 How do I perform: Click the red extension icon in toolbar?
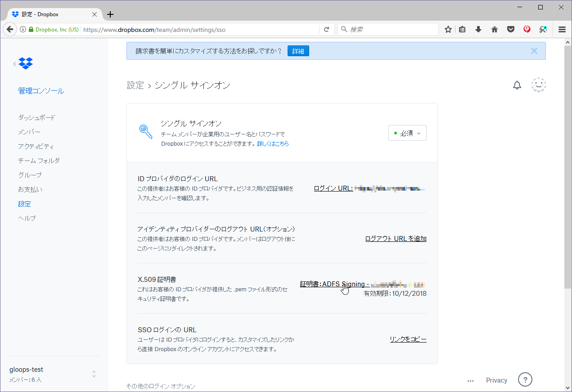point(527,29)
